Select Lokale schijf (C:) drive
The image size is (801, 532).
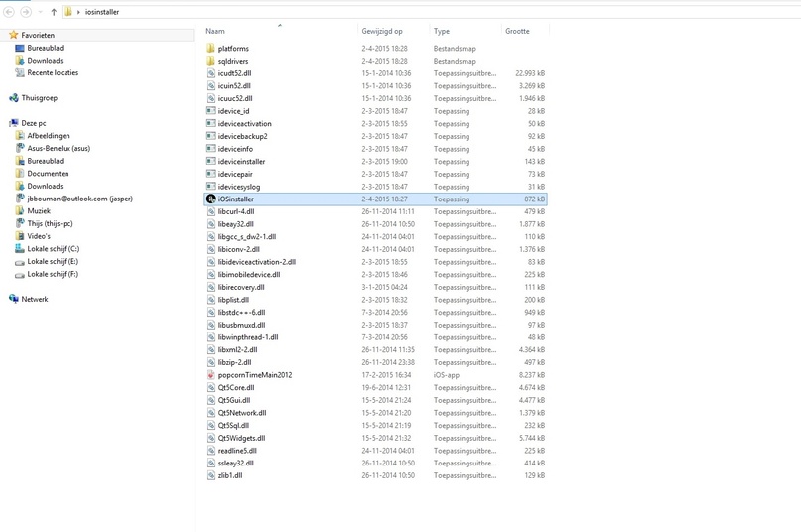[54, 249]
